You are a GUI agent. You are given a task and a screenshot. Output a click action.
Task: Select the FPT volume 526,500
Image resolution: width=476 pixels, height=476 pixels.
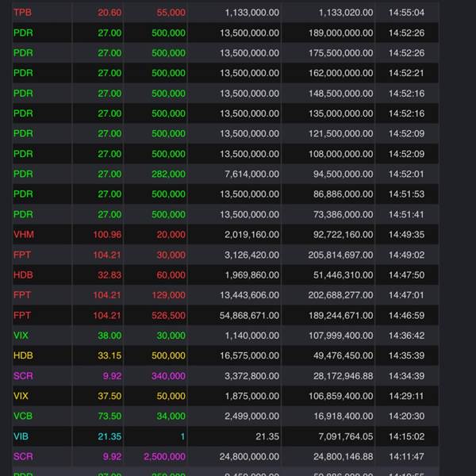tap(168, 315)
